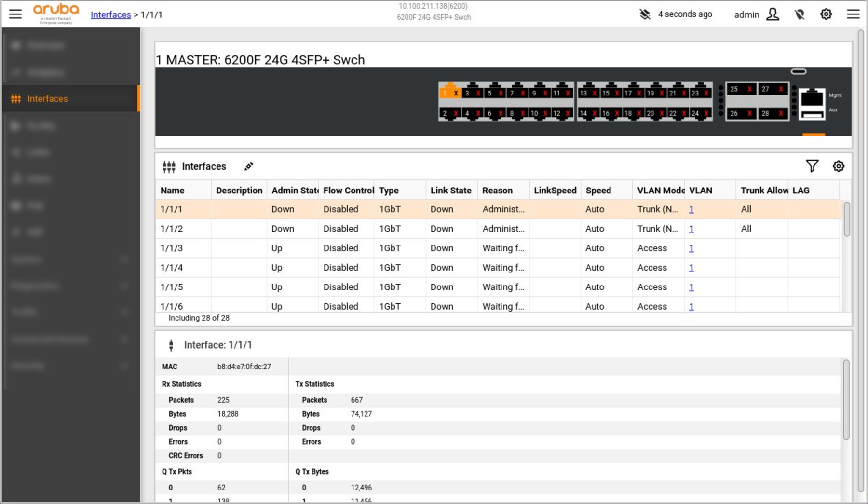Screen dimensions: 868x504
Task: Select interface row 1/1/1
Action: tap(498, 209)
